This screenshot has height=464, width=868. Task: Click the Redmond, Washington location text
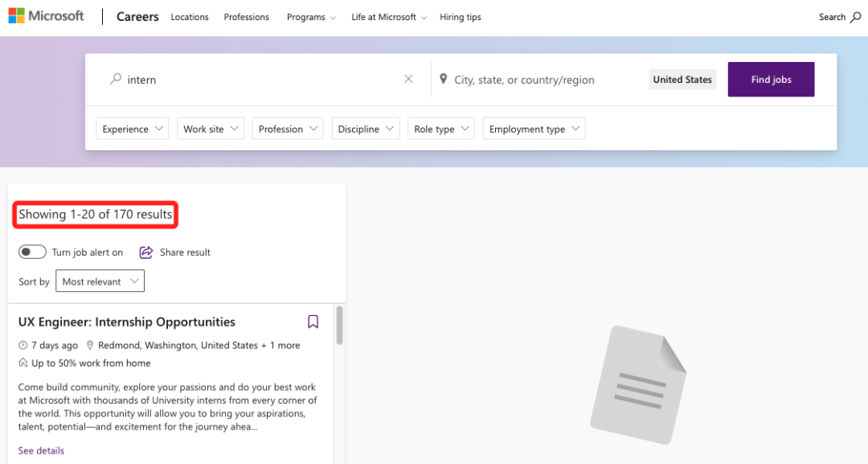[x=199, y=346]
